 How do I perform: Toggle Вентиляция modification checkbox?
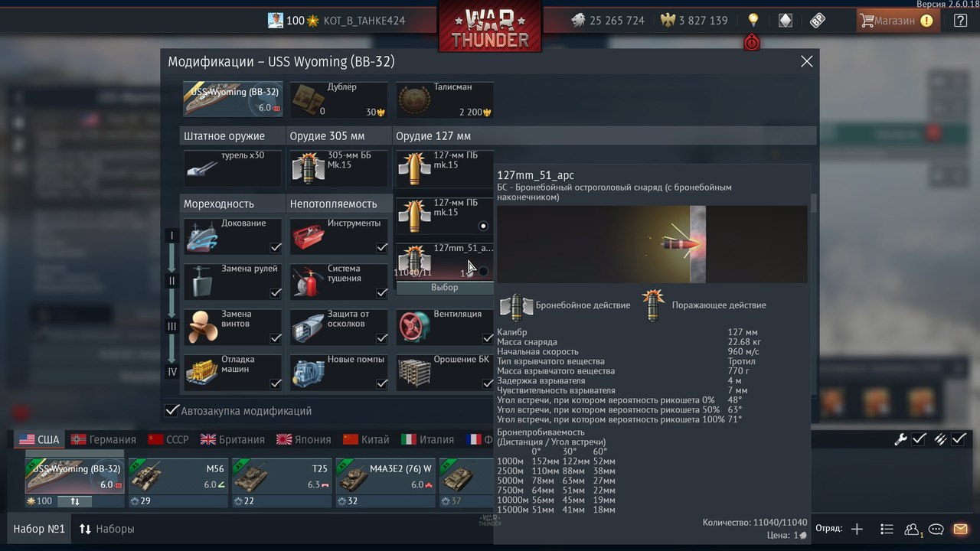coord(487,338)
